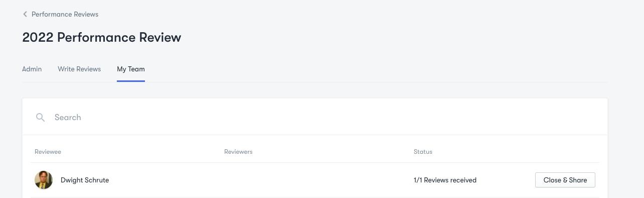Open the Write Reviews tab
Image resolution: width=644 pixels, height=198 pixels.
[x=79, y=69]
